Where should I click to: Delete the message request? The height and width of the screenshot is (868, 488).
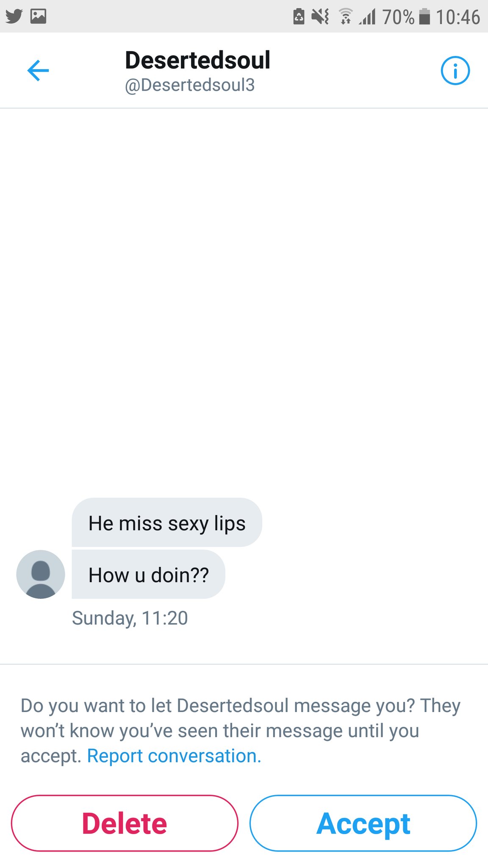(x=125, y=823)
